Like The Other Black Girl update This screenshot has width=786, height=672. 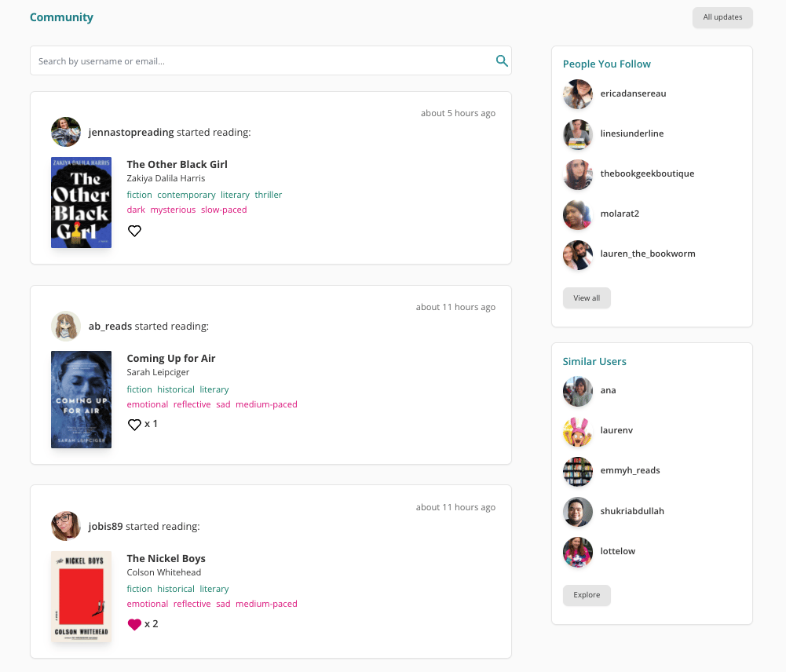134,231
